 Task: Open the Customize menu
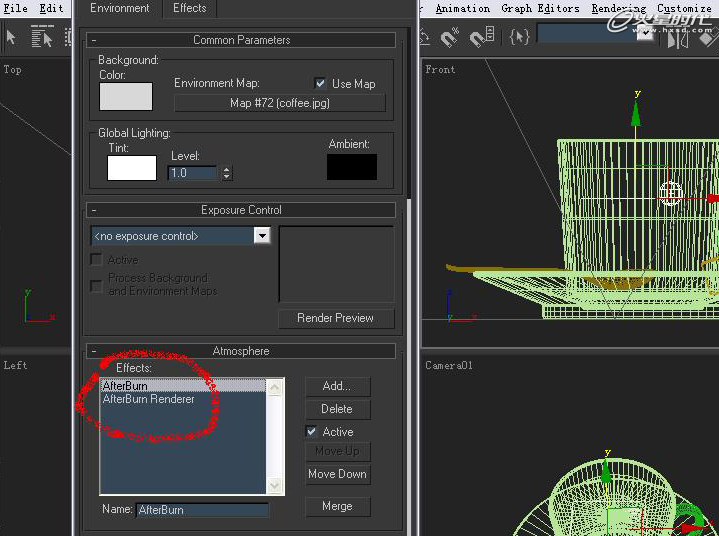[684, 8]
